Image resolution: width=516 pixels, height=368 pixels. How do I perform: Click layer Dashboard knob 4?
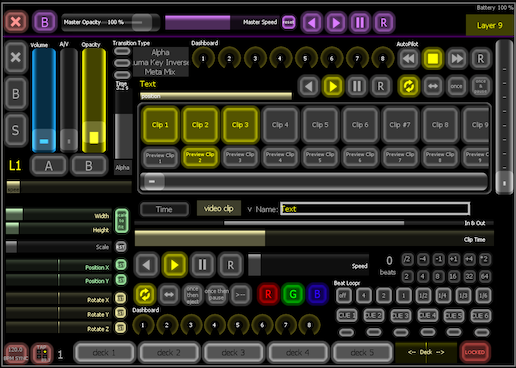[x=280, y=58]
